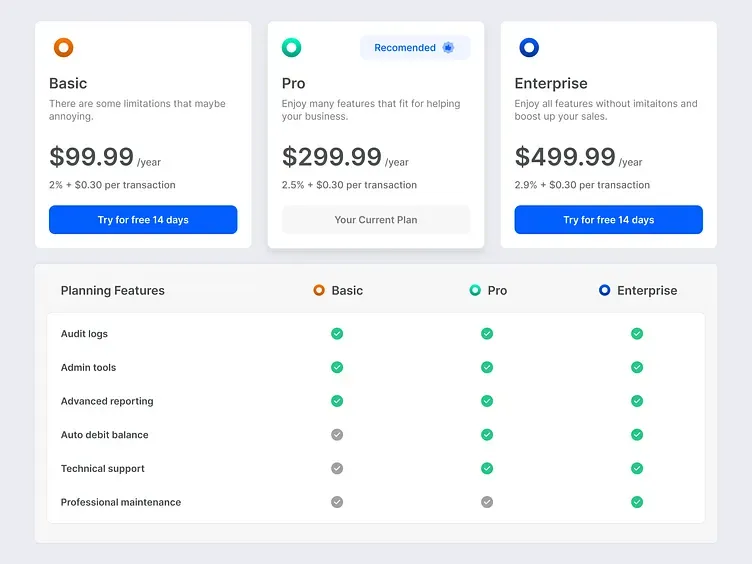
Task: Click the Enterprise column header label
Action: pyautogui.click(x=647, y=291)
